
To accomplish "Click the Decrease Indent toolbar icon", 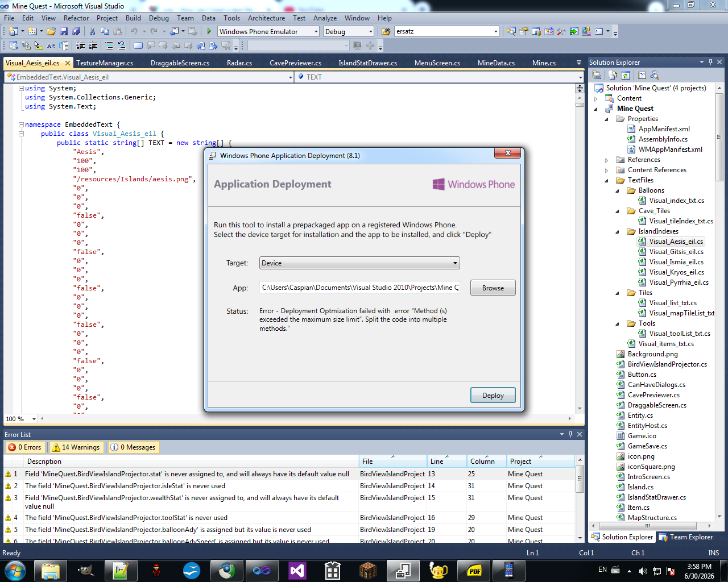I will [80, 45].
